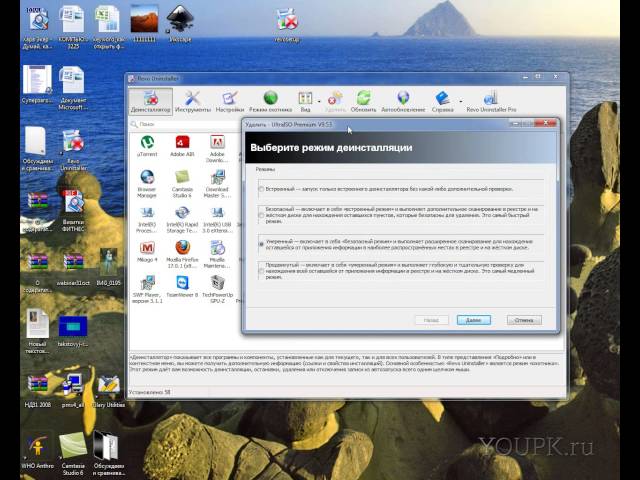Screen dimensions: 640x480
Task: Click the Поиск search field
Action: [x=186, y=124]
